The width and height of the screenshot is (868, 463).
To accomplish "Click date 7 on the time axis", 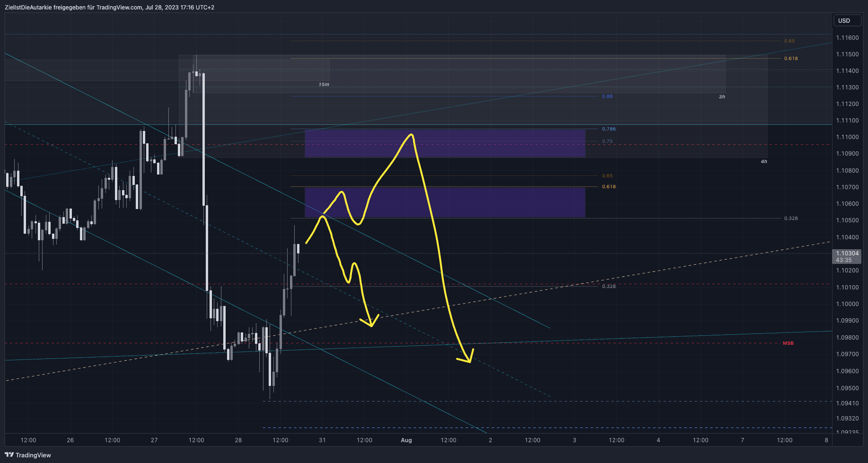I will coord(743,440).
